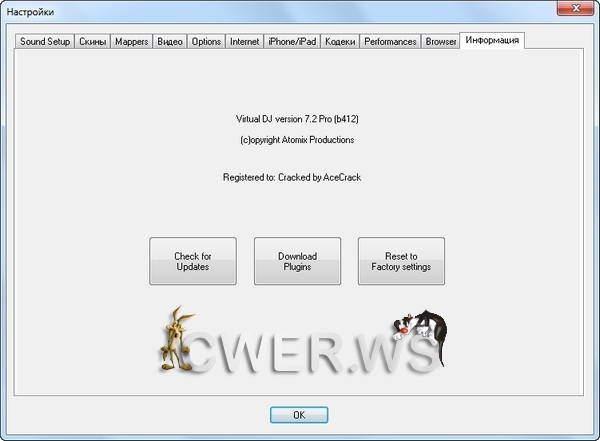Select the Информация tab
Screen dimensions: 600x441
click(492, 41)
